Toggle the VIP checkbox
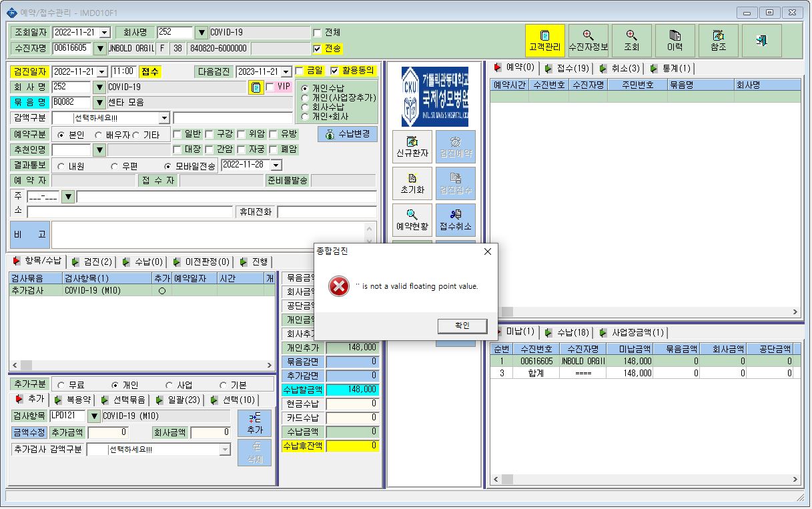The image size is (812, 509). pos(270,86)
